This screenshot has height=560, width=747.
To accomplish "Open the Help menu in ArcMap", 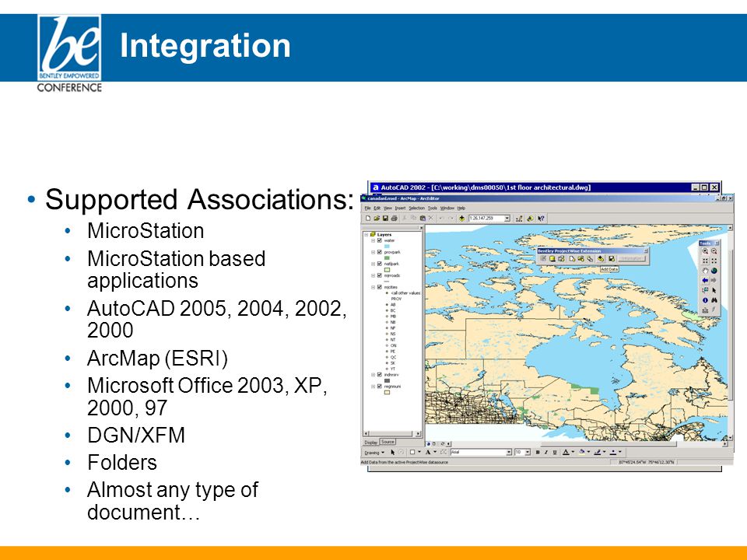I will point(461,208).
